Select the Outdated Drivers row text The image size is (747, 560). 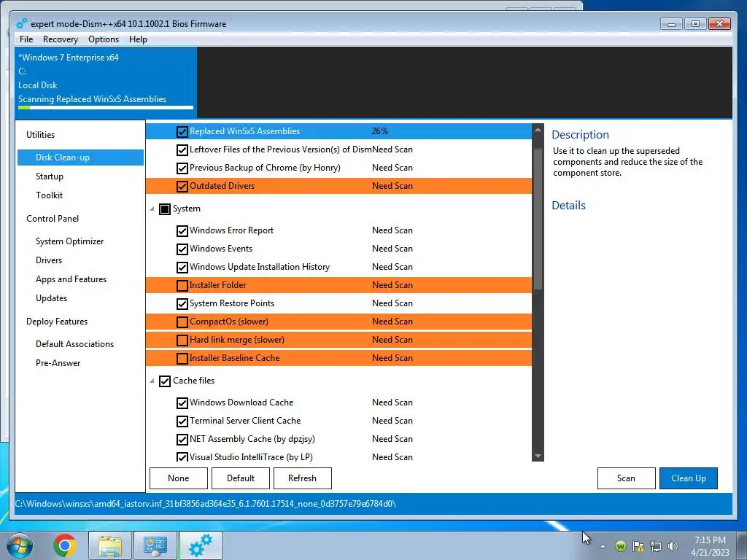pos(222,186)
